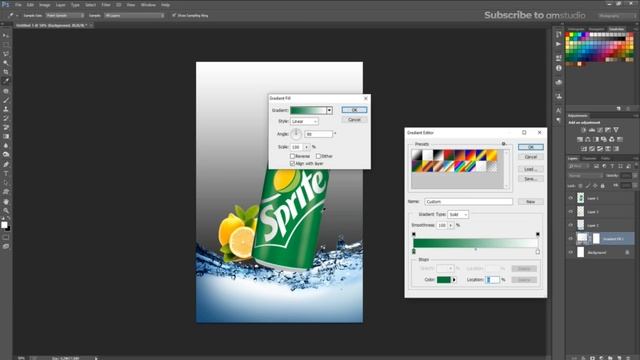640x360 pixels.
Task: Toggle Quick Mask mode icon
Action: (6, 237)
